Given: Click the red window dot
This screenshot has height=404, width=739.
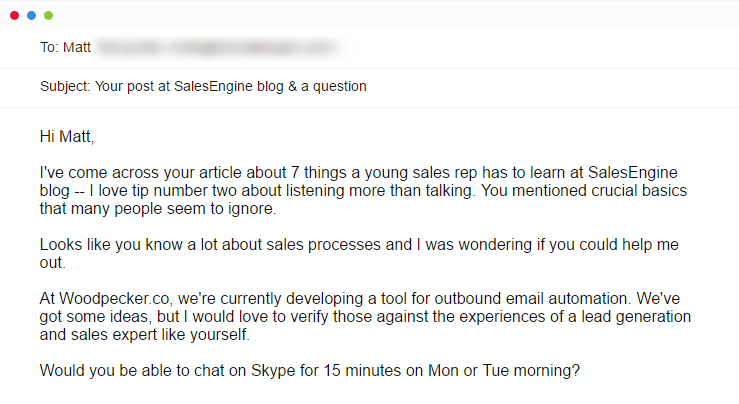Looking at the screenshot, I should tap(13, 16).
